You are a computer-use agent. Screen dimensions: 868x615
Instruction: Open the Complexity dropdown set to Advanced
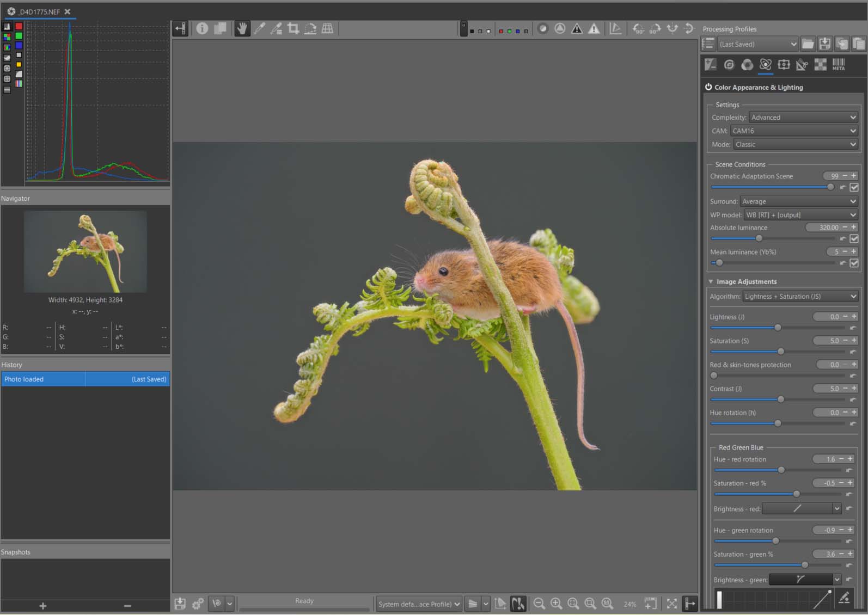pyautogui.click(x=803, y=117)
